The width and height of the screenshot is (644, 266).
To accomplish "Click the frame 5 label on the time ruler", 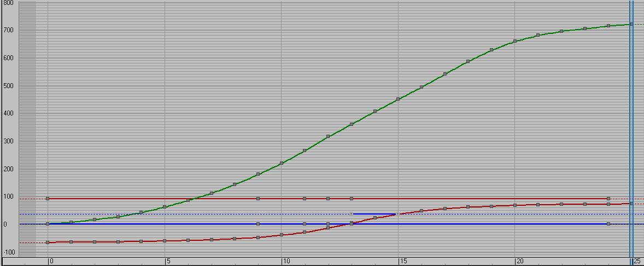I will click(x=168, y=261).
